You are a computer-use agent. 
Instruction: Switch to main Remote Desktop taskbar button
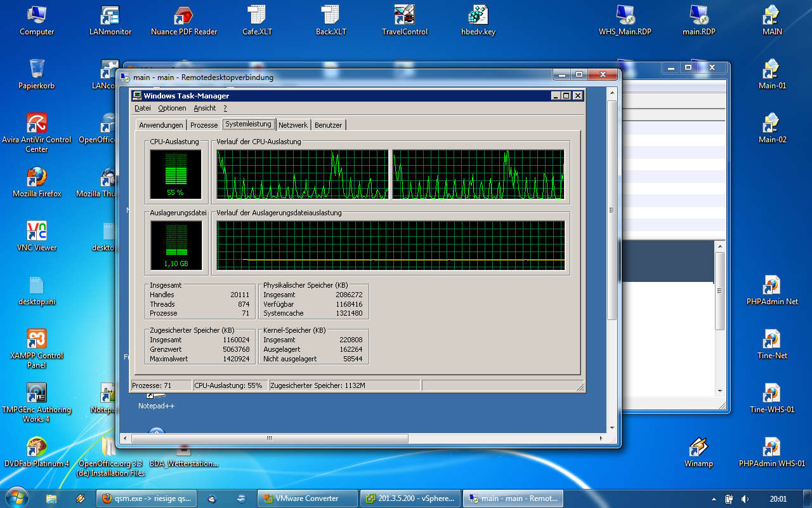point(513,498)
